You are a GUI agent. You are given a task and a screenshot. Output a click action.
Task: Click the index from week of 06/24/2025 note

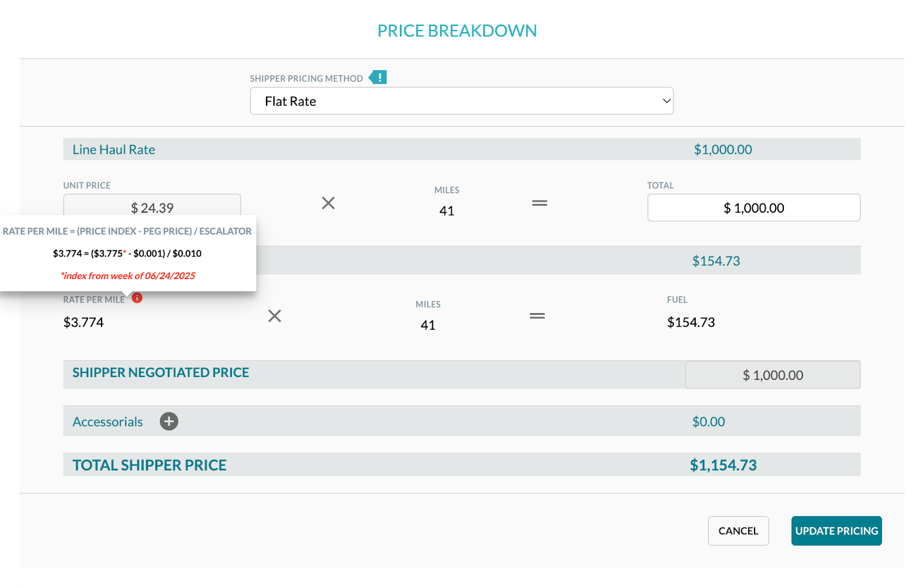tap(127, 276)
